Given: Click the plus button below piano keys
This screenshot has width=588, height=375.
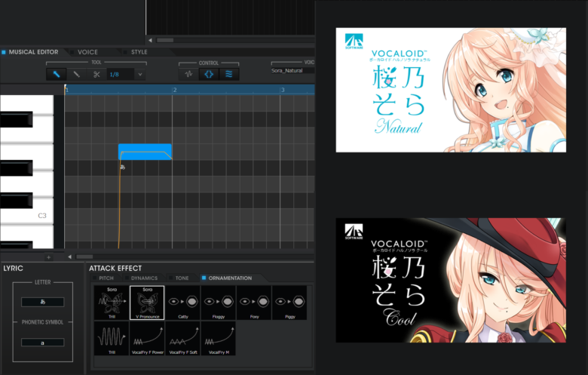Looking at the screenshot, I should [x=48, y=257].
